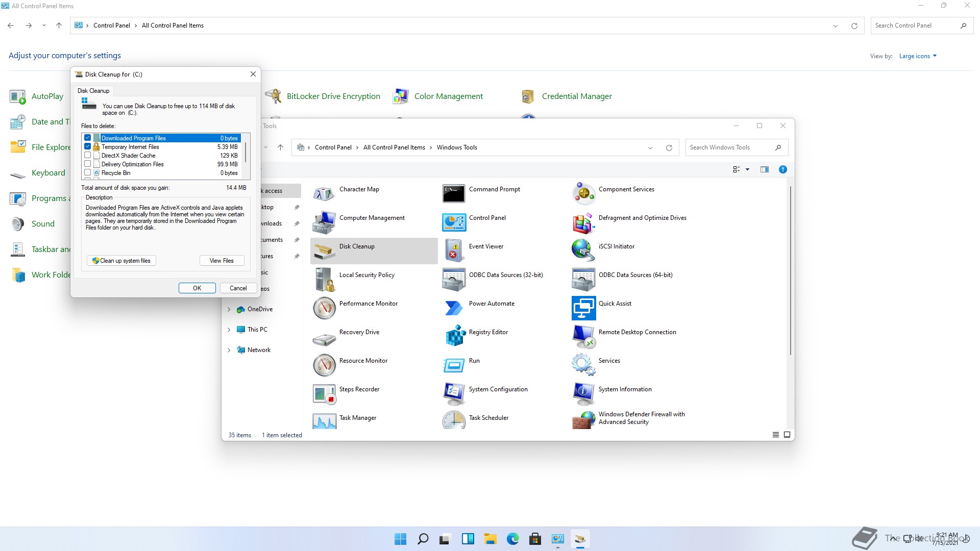Expand This PC tree node

point(229,330)
